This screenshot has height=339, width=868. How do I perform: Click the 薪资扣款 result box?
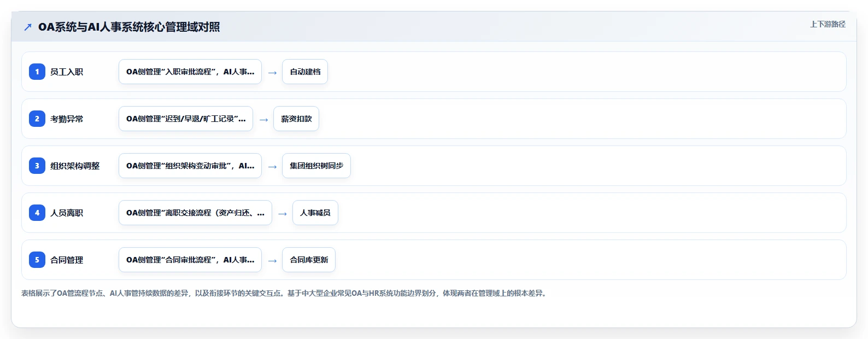(296, 119)
